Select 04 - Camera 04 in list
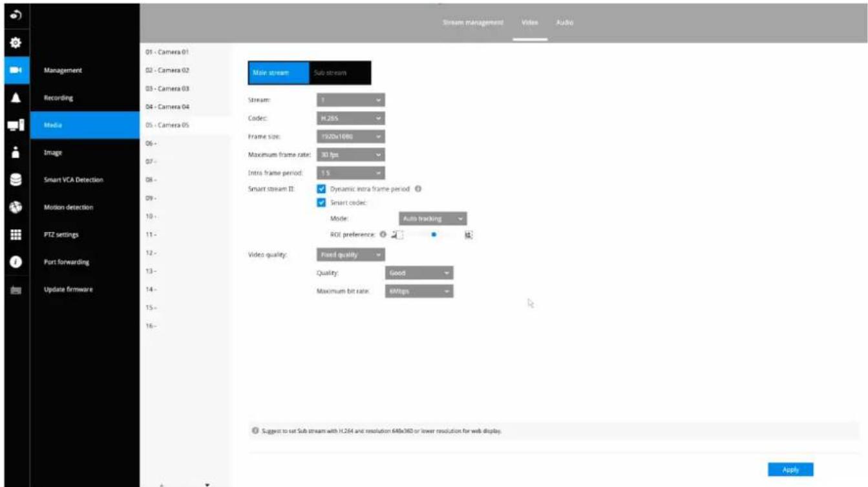868x487 pixels. click(x=185, y=107)
